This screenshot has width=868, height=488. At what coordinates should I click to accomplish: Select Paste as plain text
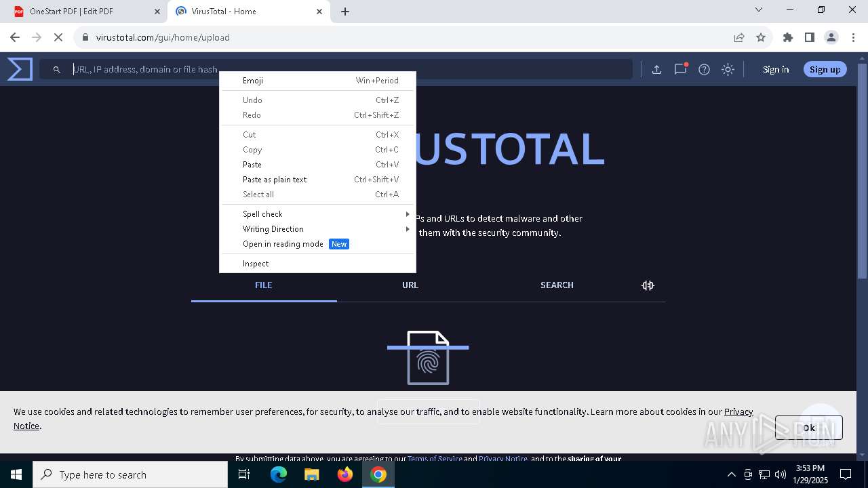[x=317, y=180]
